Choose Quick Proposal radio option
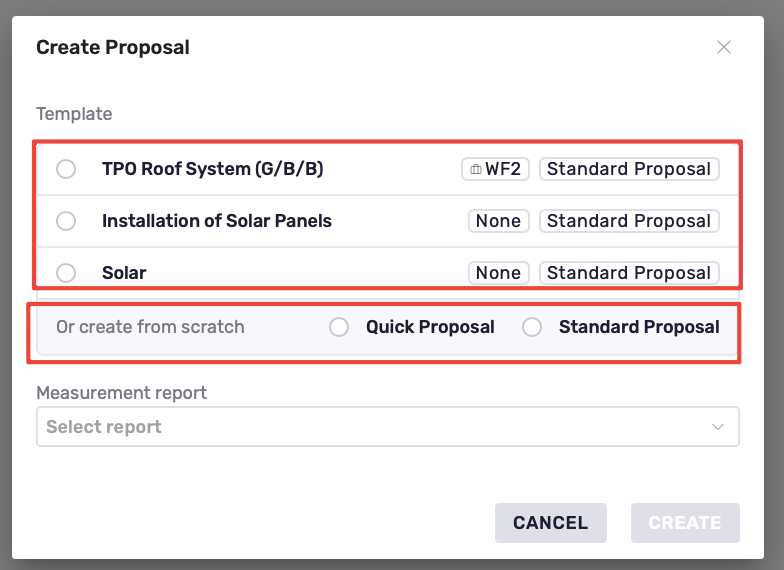This screenshot has height=570, width=784. (339, 327)
